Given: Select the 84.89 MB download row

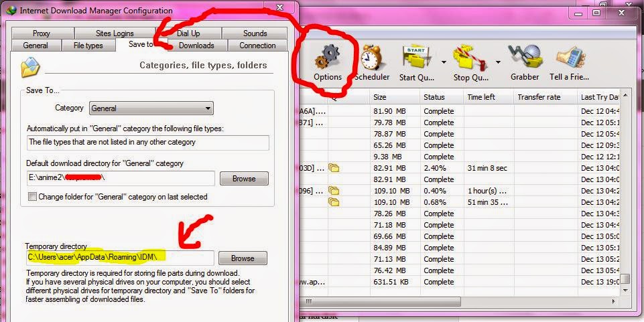Looking at the screenshot, I should (460, 248).
